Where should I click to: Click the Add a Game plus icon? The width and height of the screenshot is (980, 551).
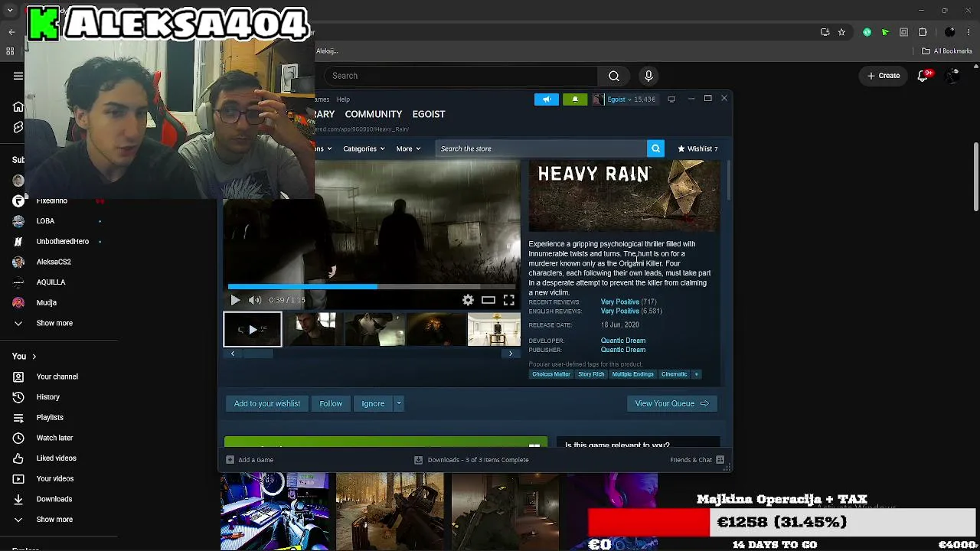click(230, 460)
